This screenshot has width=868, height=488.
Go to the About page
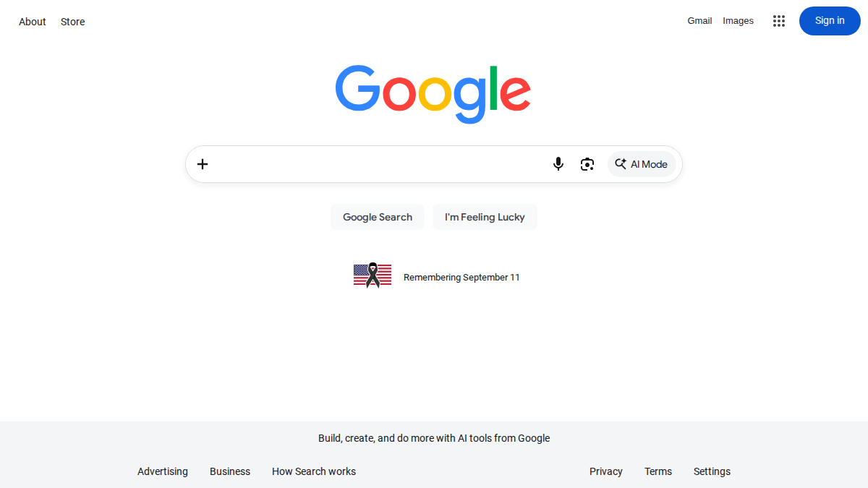[33, 22]
